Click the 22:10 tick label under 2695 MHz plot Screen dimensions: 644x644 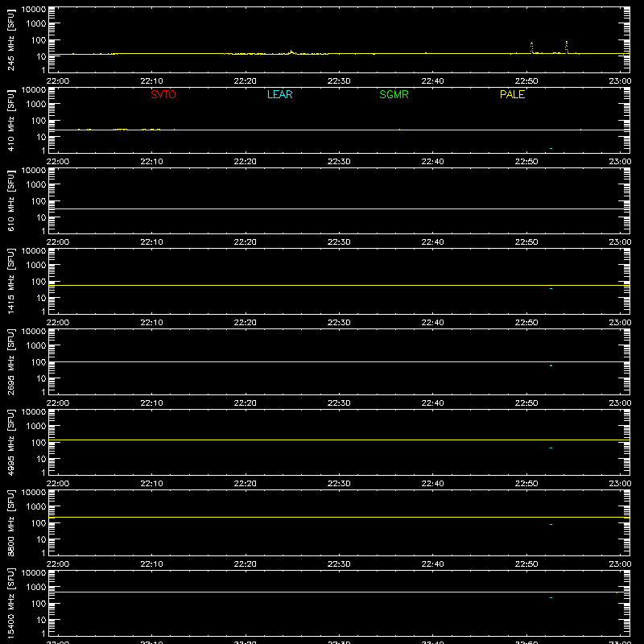coord(151,403)
